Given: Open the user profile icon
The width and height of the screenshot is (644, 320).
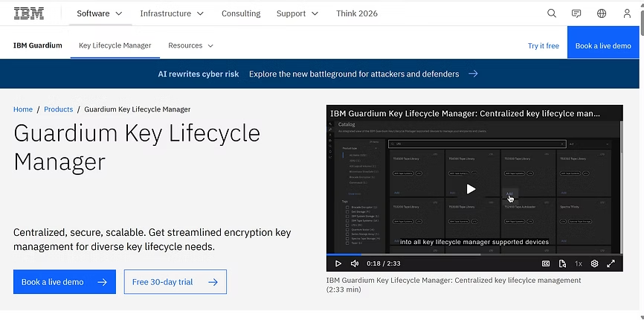Looking at the screenshot, I should coord(627,13).
